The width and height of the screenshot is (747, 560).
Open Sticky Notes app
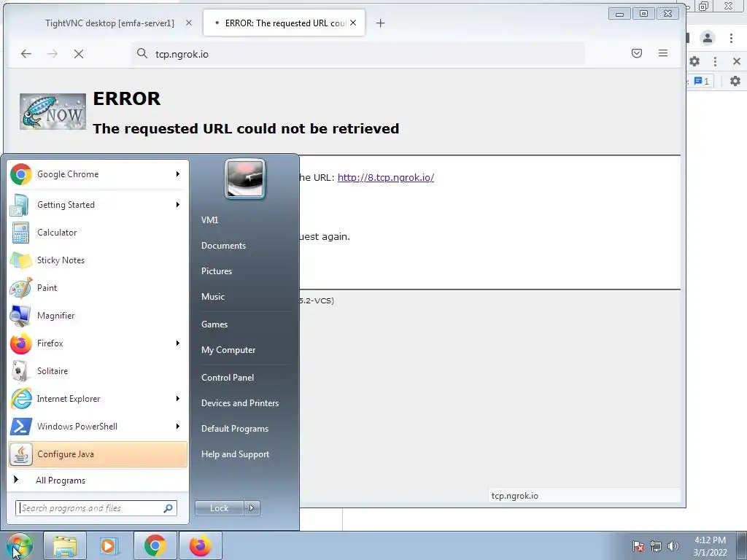[x=98, y=260]
